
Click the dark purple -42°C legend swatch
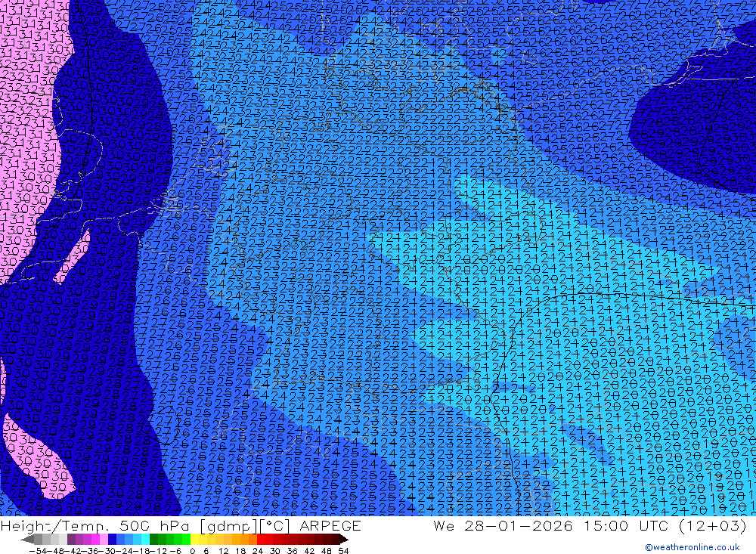71,540
